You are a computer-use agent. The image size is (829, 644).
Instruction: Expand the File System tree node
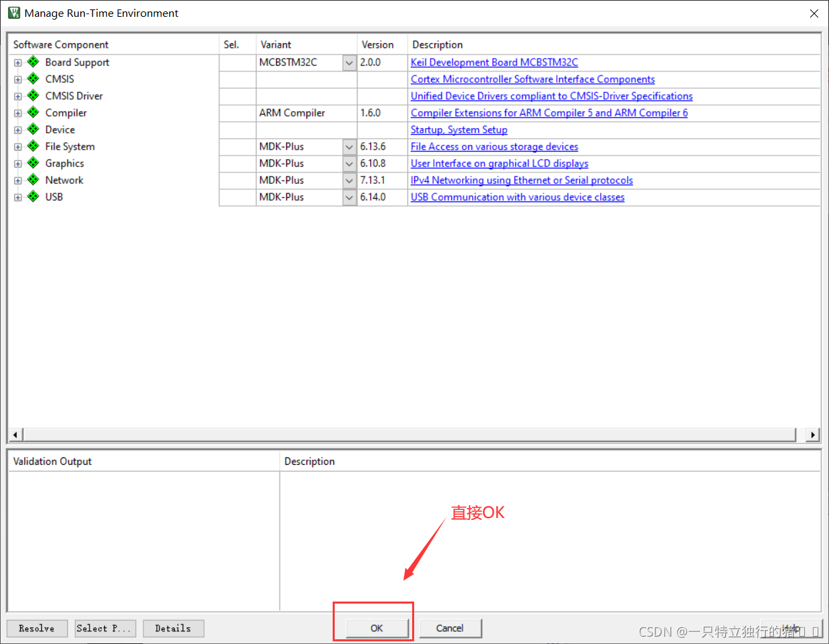18,147
